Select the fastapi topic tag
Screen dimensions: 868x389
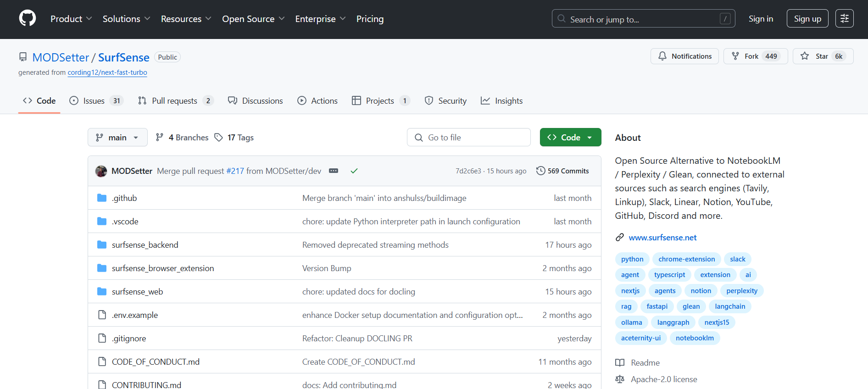[x=657, y=306]
